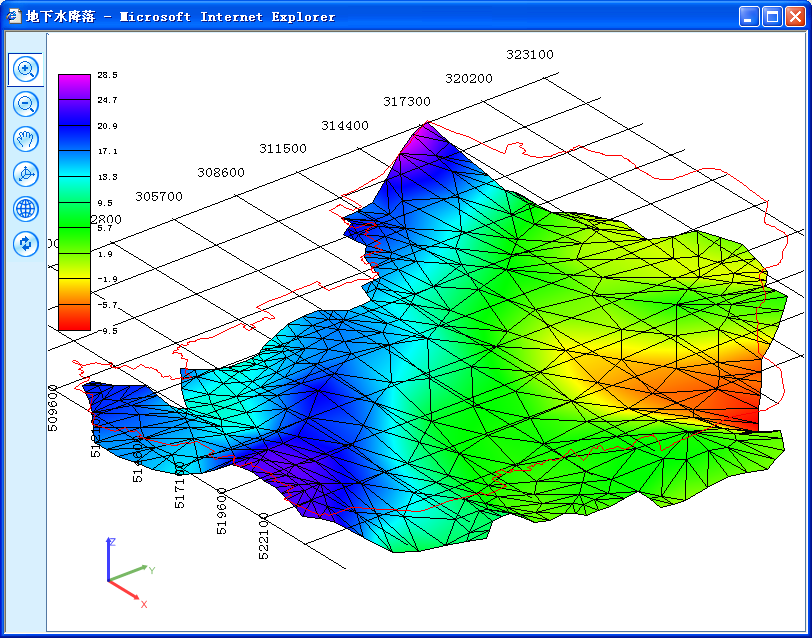Close the Internet Explorer window
The image size is (812, 638).
click(795, 17)
